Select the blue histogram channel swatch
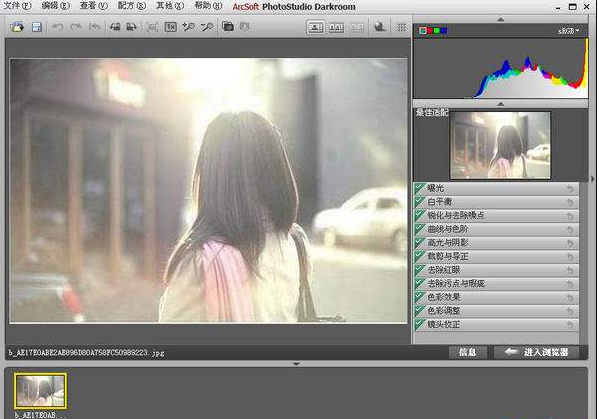 point(444,31)
